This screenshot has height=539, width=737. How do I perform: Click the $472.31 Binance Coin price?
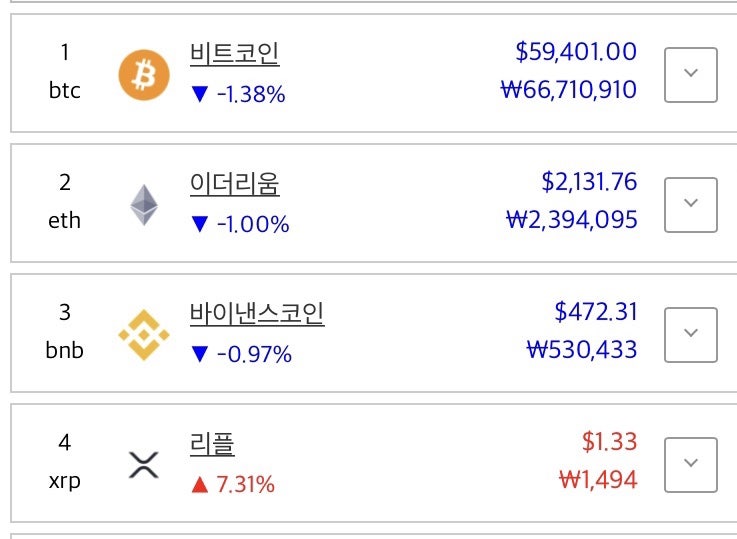point(596,312)
